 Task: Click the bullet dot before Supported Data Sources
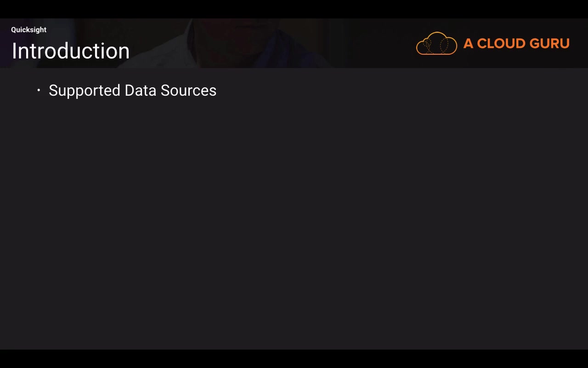click(x=39, y=91)
